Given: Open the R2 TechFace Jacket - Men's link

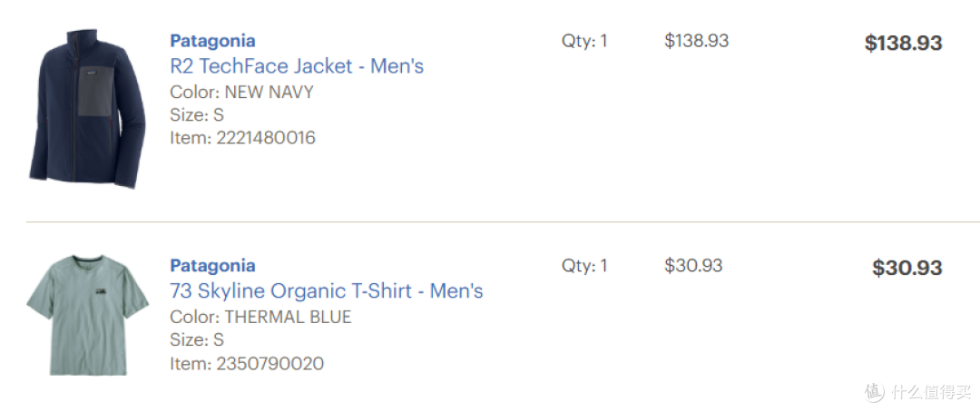Looking at the screenshot, I should pos(297,66).
